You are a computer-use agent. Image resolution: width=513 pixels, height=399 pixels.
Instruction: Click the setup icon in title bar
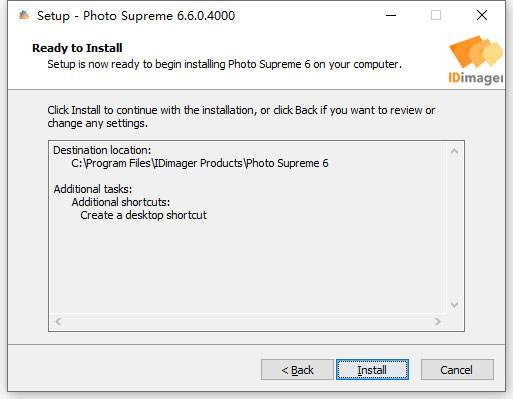click(x=24, y=15)
